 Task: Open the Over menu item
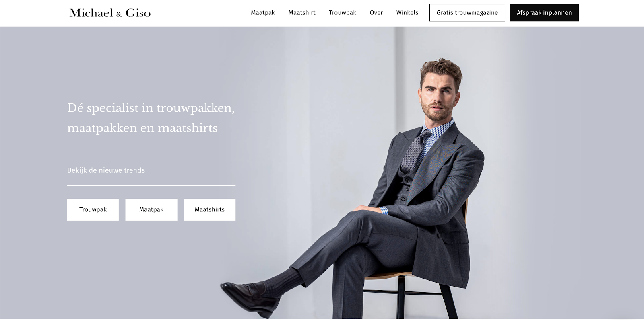click(376, 13)
